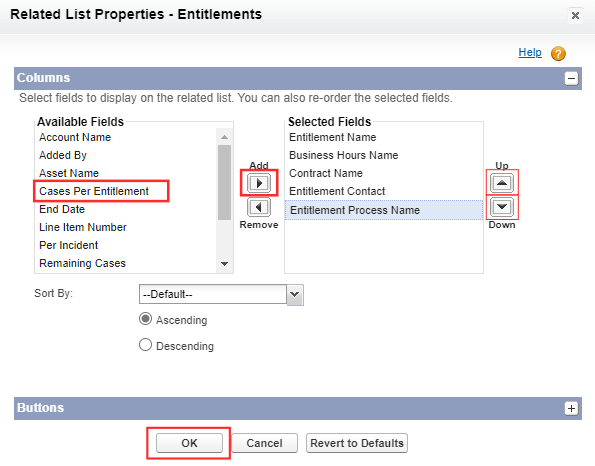Close the Related List Properties dialog

575,16
